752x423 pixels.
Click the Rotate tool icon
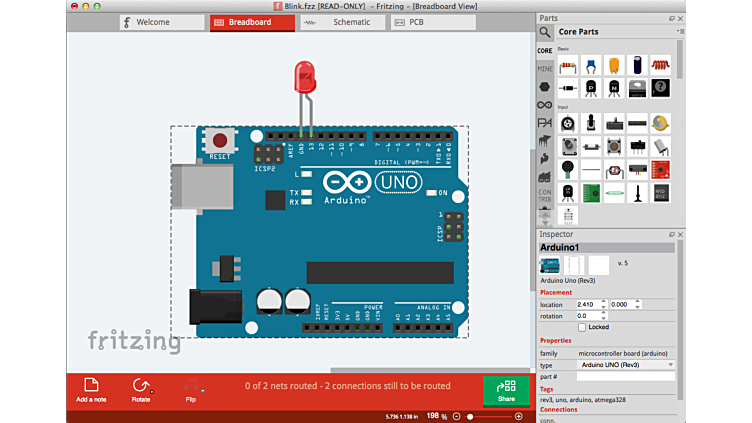pos(141,386)
